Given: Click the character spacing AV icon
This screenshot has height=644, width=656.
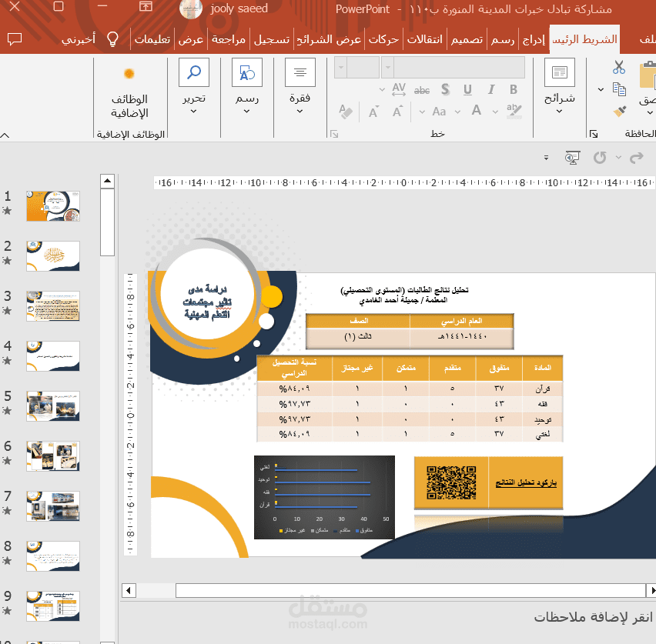Looking at the screenshot, I should tap(399, 89).
